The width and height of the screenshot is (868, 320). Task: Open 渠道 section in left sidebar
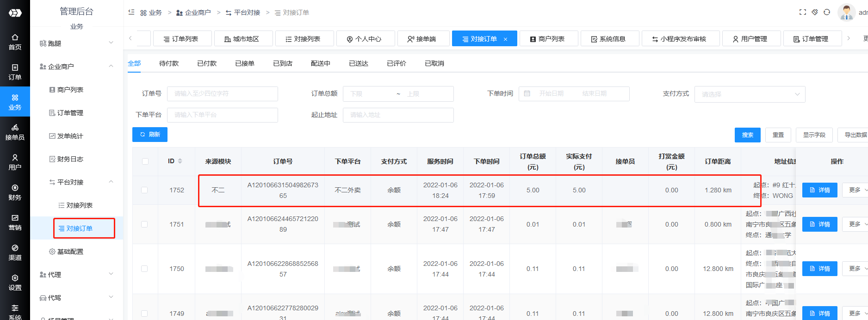15,252
